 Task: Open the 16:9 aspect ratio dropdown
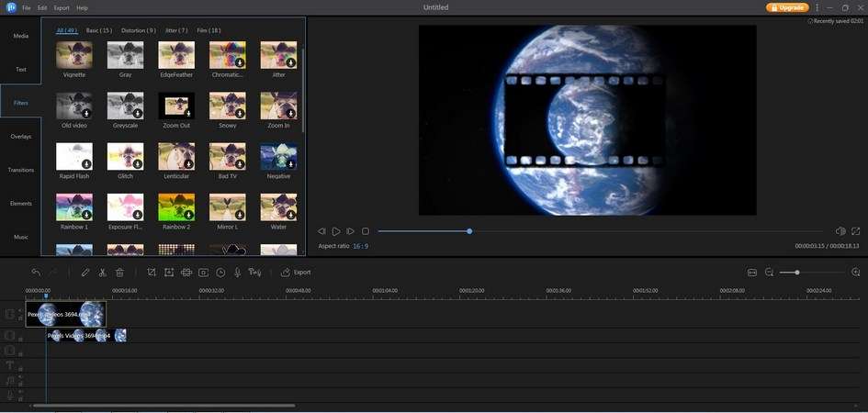(x=360, y=246)
